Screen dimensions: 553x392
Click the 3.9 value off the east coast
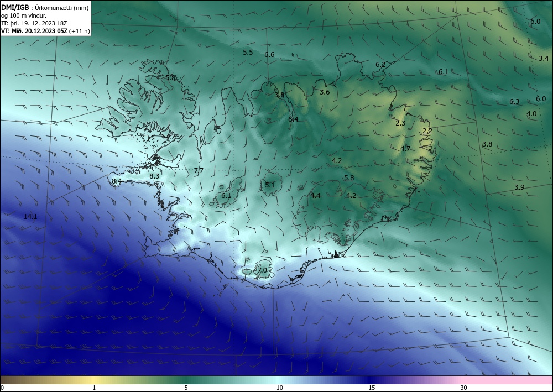pyautogui.click(x=519, y=187)
